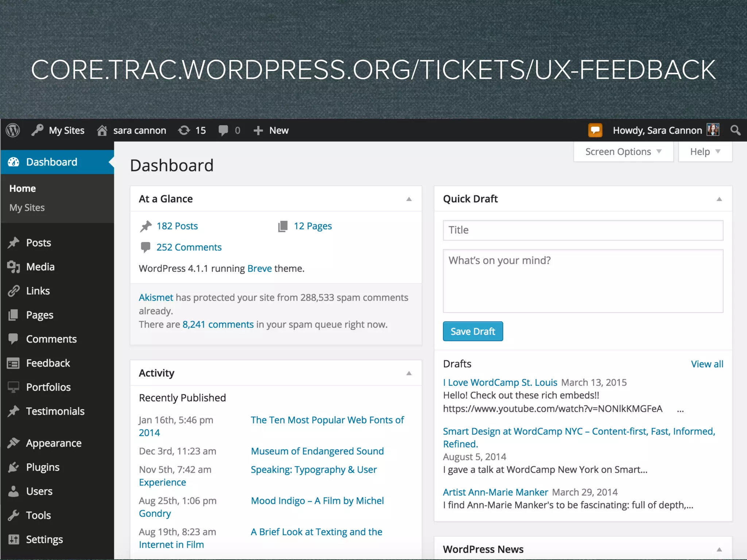
Task: Open the search magnifier in admin bar
Action: pos(735,130)
